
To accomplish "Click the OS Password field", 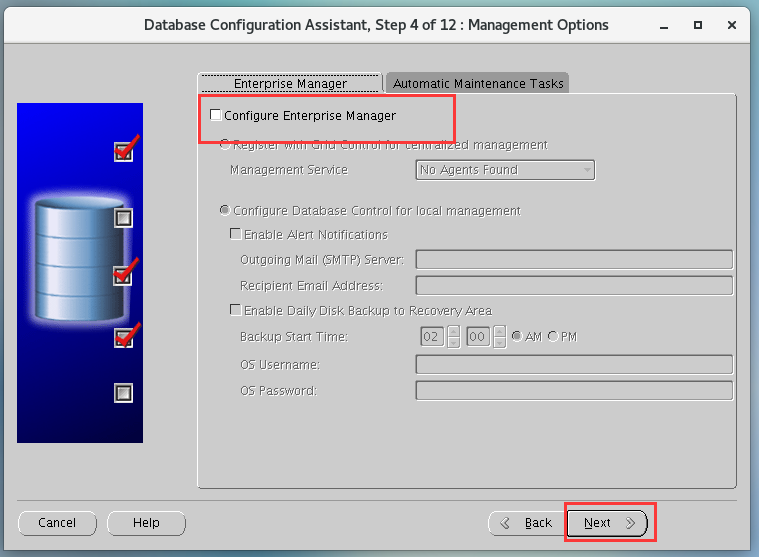I will click(574, 391).
